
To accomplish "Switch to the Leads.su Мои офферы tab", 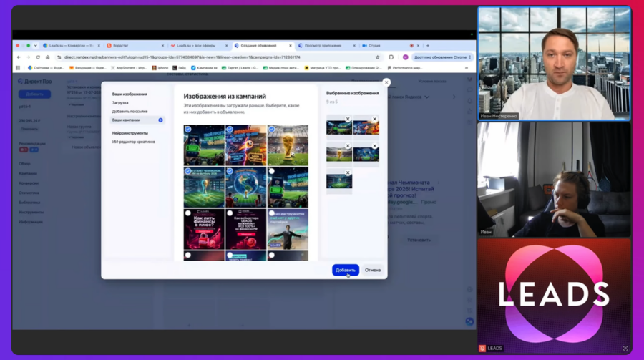I will pyautogui.click(x=199, y=46).
